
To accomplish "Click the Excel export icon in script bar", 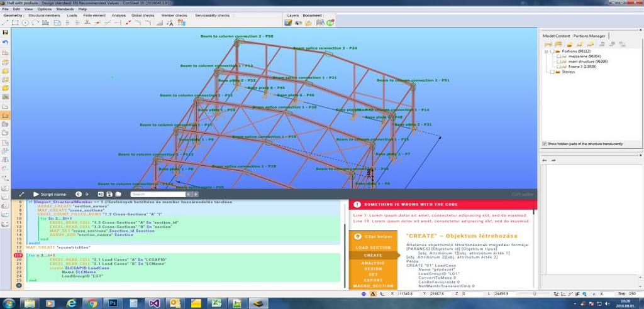I will point(101,194).
